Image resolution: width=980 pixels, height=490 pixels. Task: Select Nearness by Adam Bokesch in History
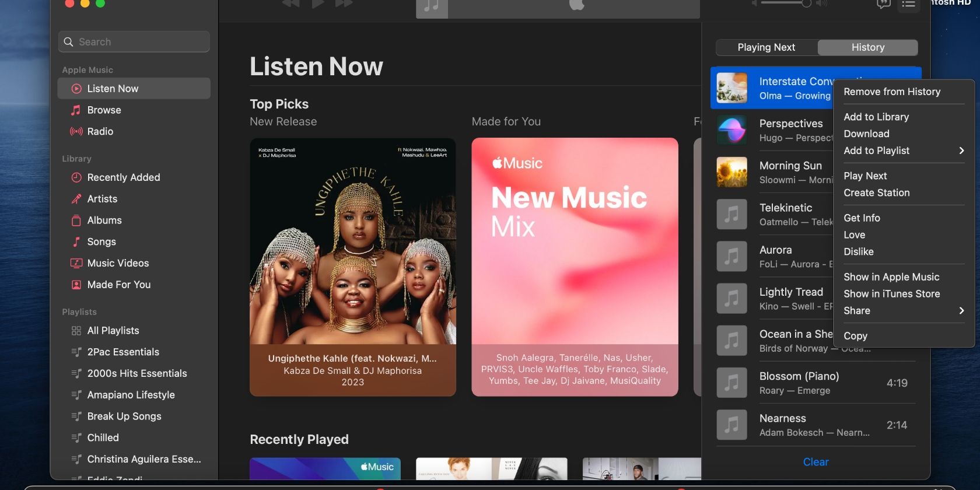click(815, 425)
